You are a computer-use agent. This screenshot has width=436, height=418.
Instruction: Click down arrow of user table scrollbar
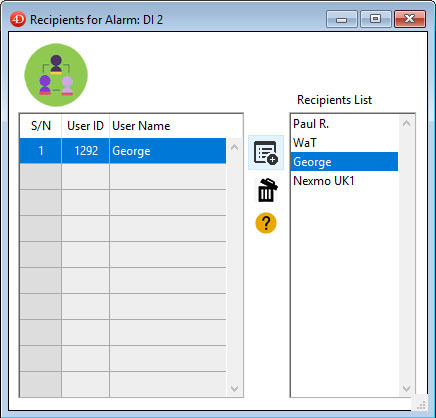pyautogui.click(x=234, y=388)
